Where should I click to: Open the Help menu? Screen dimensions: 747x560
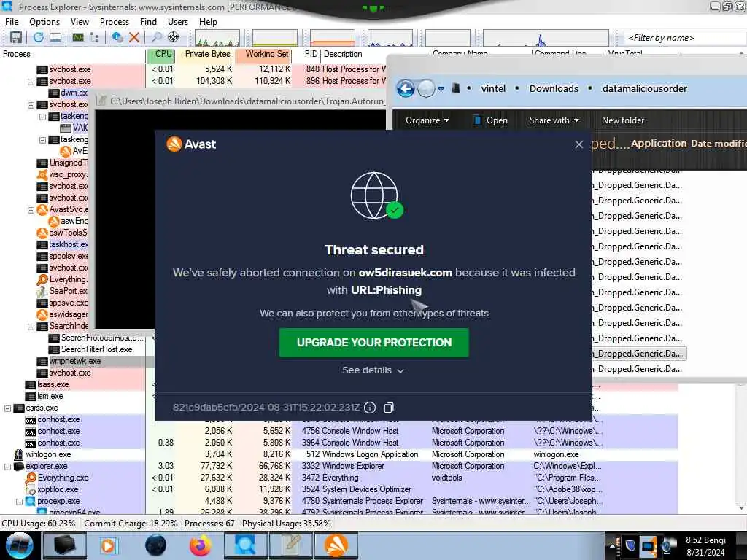[x=208, y=22]
